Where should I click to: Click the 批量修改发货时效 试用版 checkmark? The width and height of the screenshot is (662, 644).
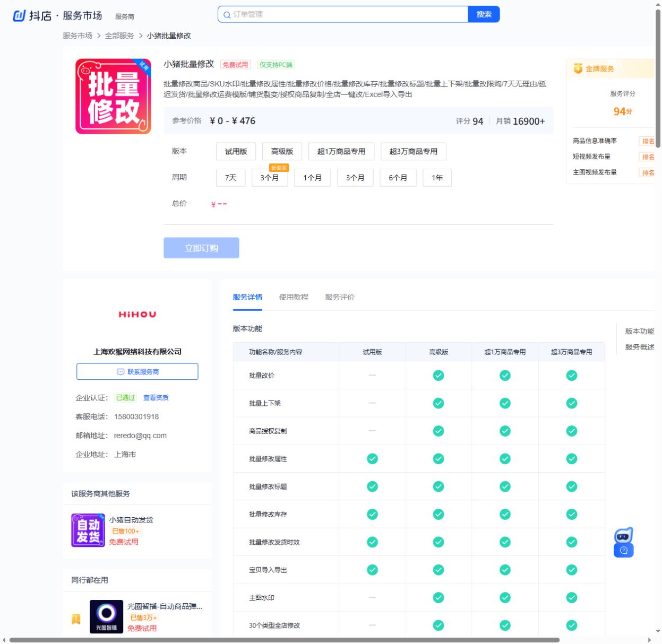point(373,542)
